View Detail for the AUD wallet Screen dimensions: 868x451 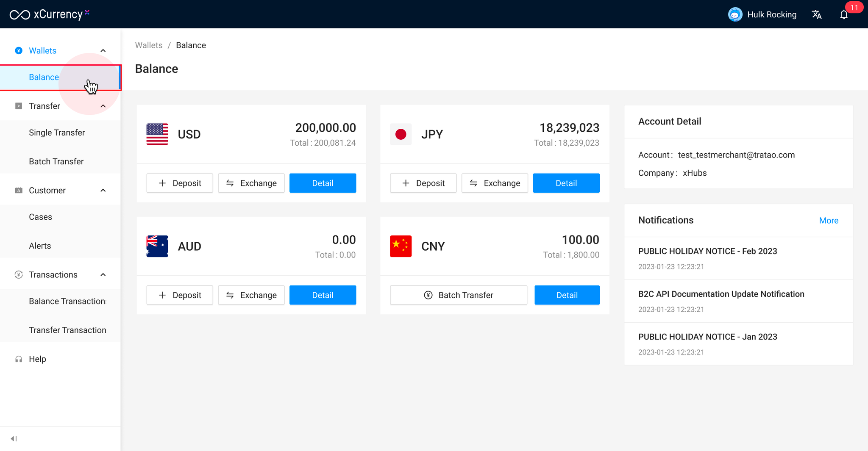[x=323, y=295]
